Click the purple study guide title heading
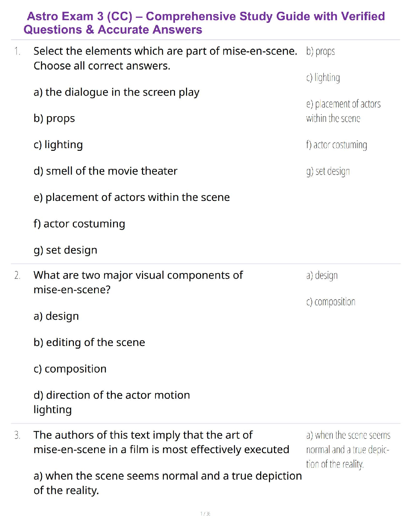Screen dimensions: 411x532 [x=205, y=23]
